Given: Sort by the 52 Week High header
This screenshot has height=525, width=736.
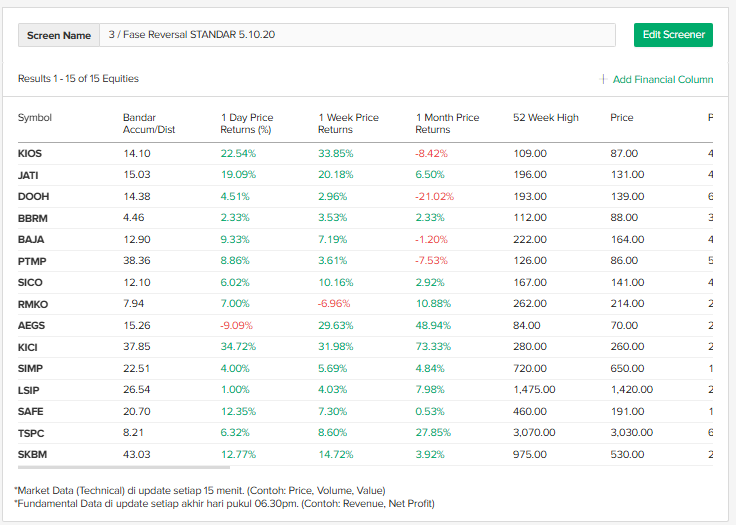Looking at the screenshot, I should [x=545, y=118].
